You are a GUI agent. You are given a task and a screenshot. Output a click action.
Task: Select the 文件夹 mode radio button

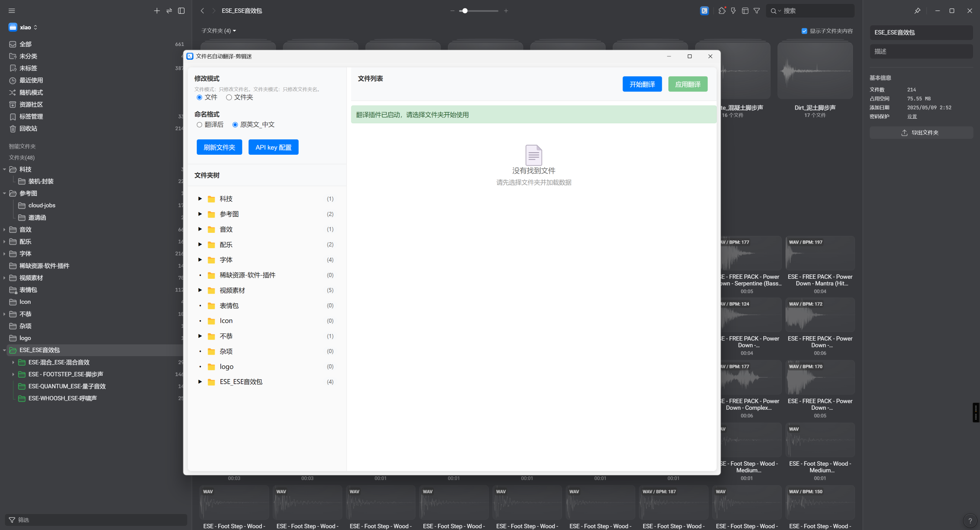[x=229, y=97]
